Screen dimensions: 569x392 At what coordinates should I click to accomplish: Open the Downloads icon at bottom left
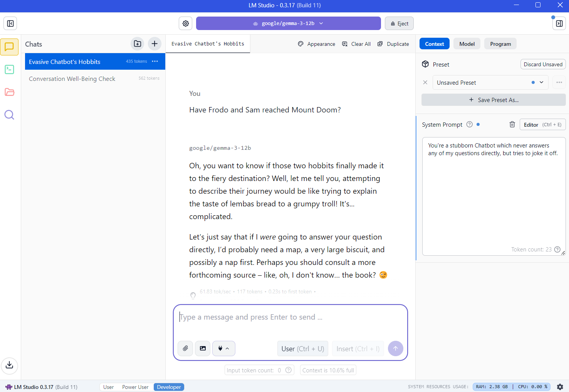pyautogui.click(x=10, y=365)
